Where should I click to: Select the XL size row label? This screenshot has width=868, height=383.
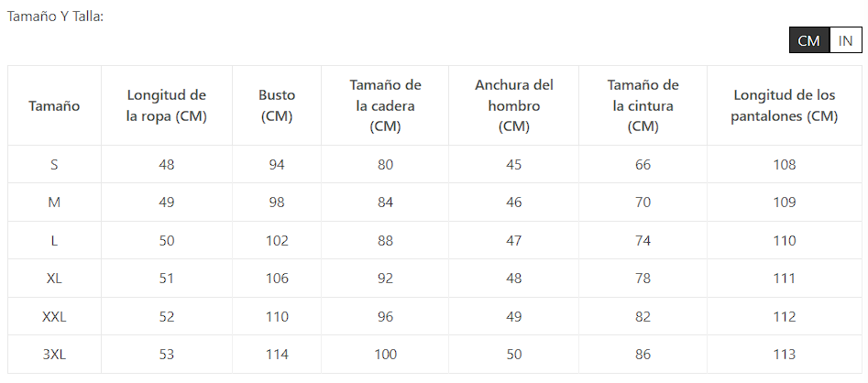click(x=54, y=279)
